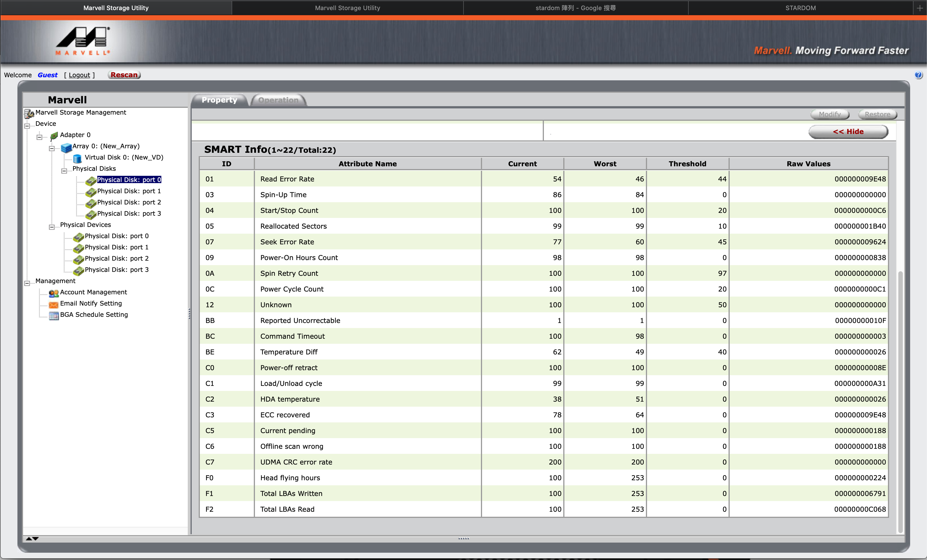The height and width of the screenshot is (560, 927).
Task: Click the Current pending attribute name
Action: click(288, 431)
